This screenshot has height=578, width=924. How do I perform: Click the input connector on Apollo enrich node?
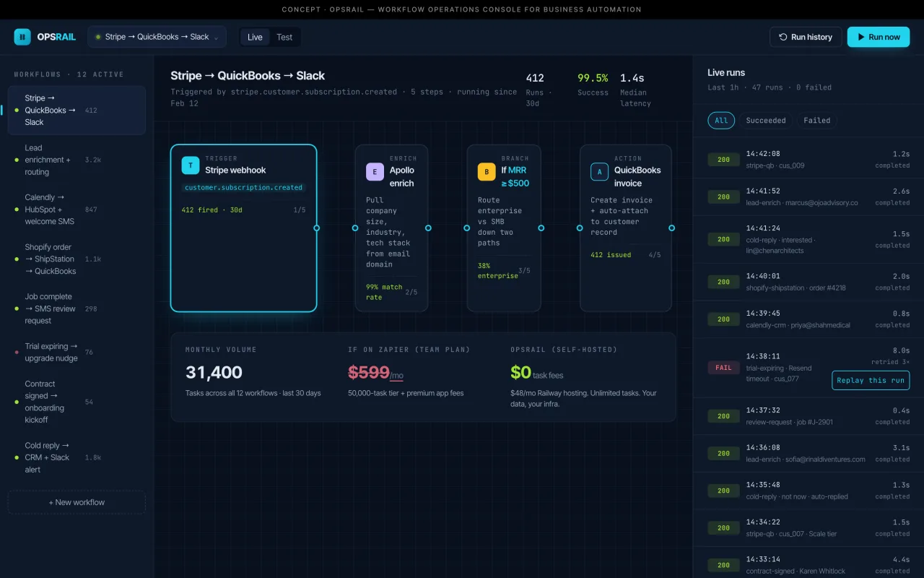coord(355,228)
